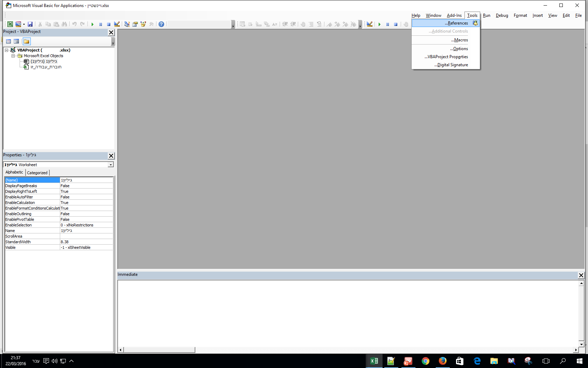This screenshot has height=368, width=588.
Task: Click the ScrollArea property value field
Action: pos(86,236)
